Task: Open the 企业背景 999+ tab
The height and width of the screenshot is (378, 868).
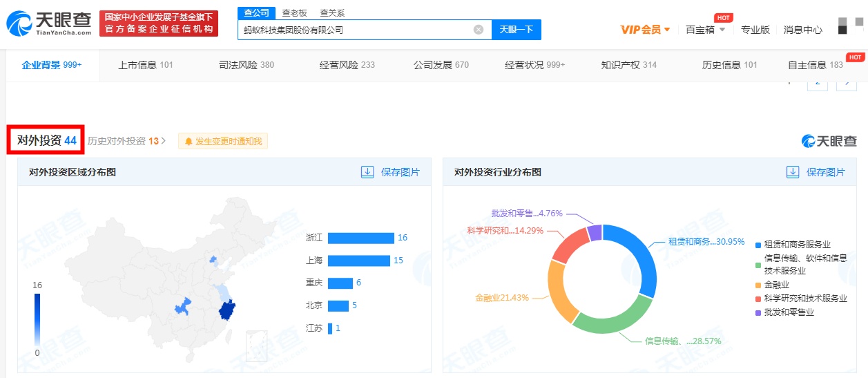Action: tap(52, 65)
